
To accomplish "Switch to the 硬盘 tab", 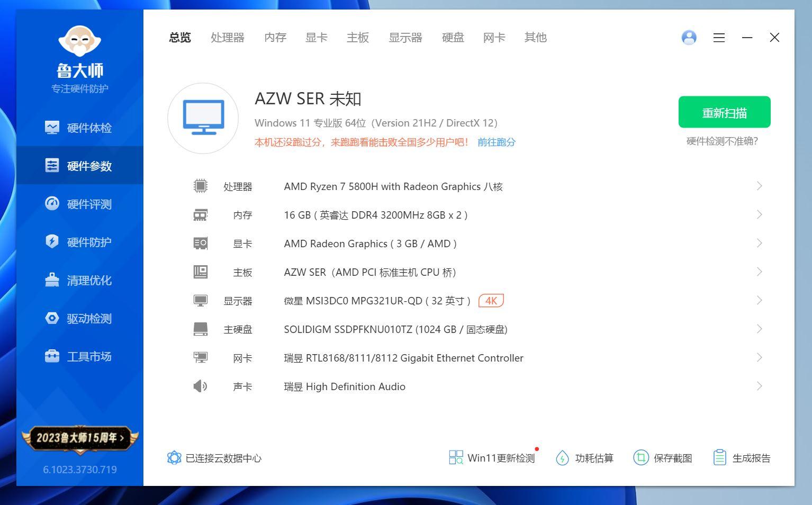I will pos(453,38).
